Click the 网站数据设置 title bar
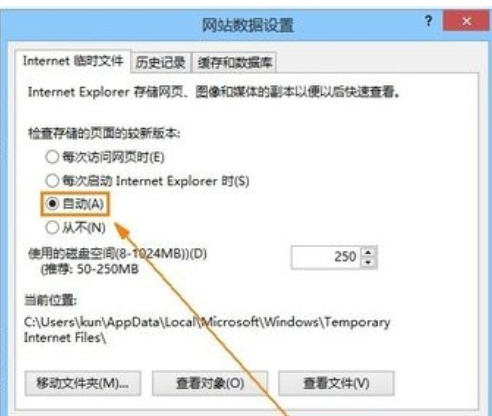492x416 pixels. [248, 25]
